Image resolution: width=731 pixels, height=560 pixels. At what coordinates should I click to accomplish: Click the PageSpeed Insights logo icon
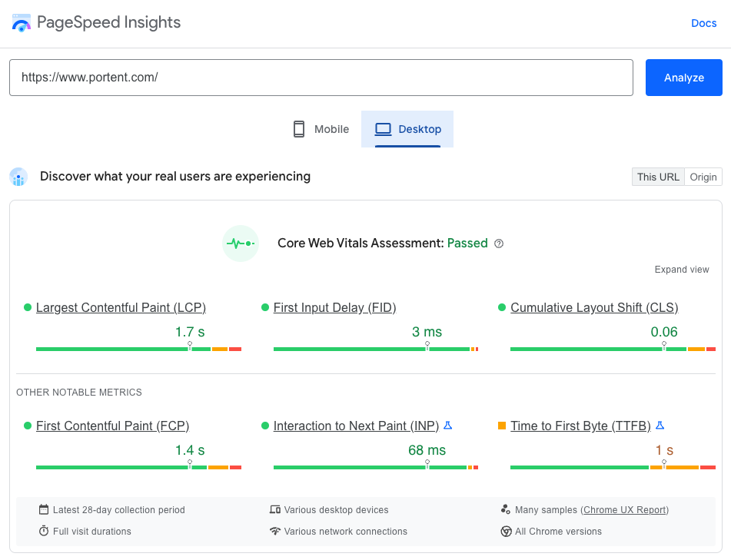pos(21,23)
